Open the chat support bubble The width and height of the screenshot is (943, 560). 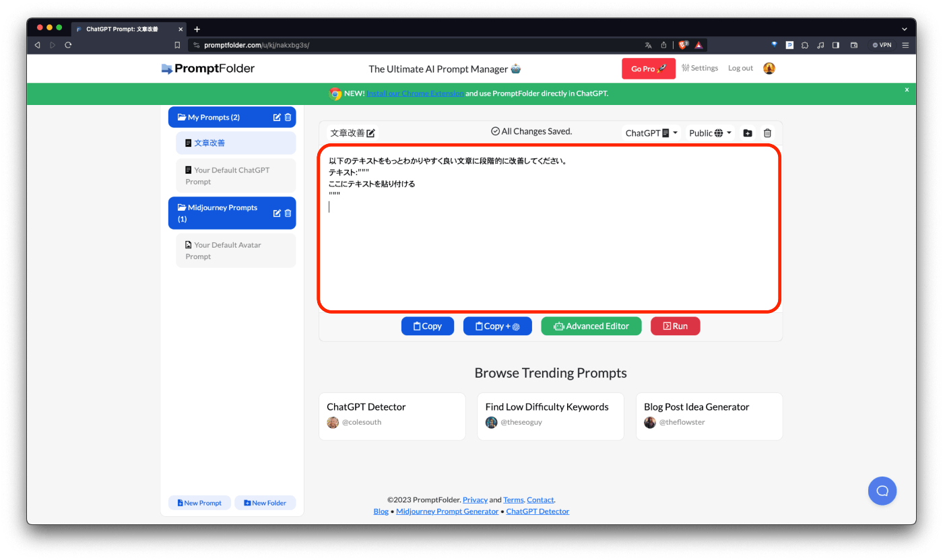coord(882,491)
